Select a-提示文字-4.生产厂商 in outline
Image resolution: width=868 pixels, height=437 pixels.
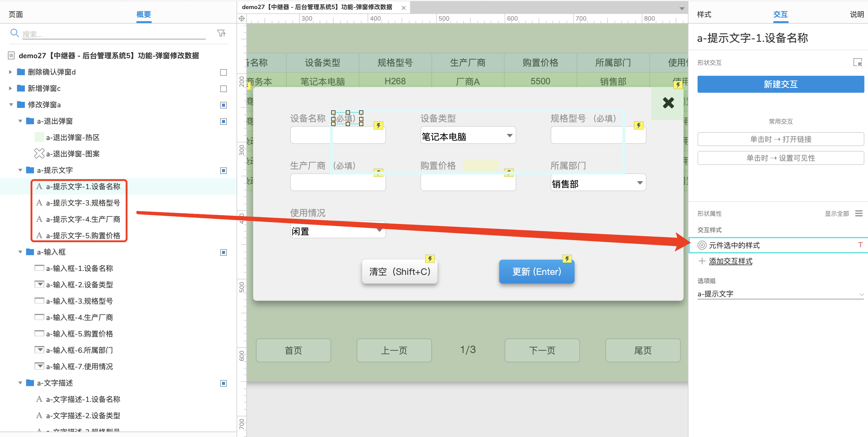click(x=83, y=219)
